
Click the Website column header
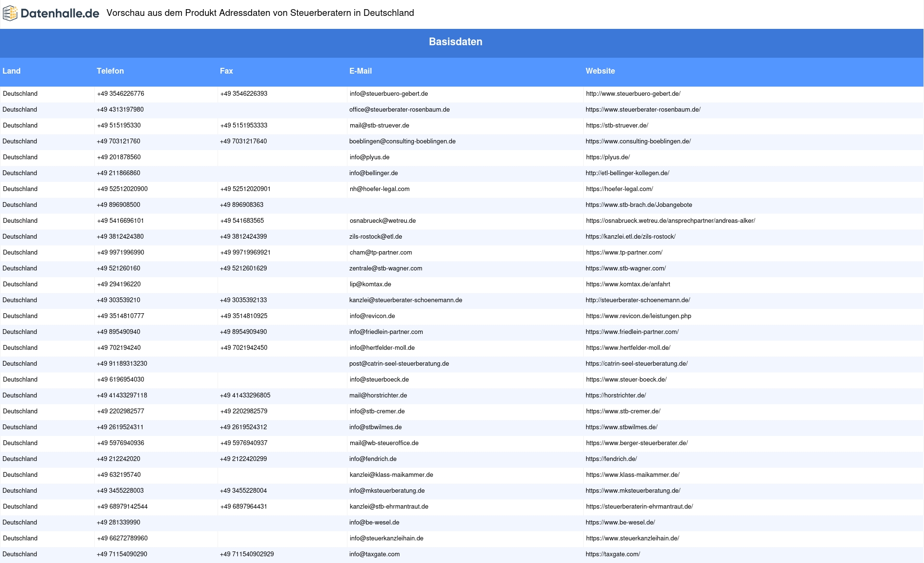[x=600, y=71]
